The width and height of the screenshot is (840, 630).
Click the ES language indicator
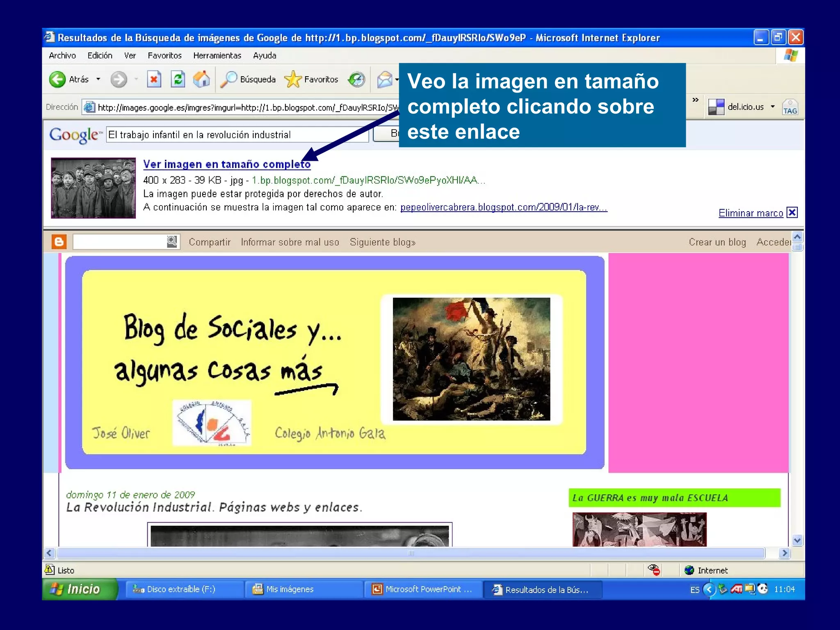[694, 589]
